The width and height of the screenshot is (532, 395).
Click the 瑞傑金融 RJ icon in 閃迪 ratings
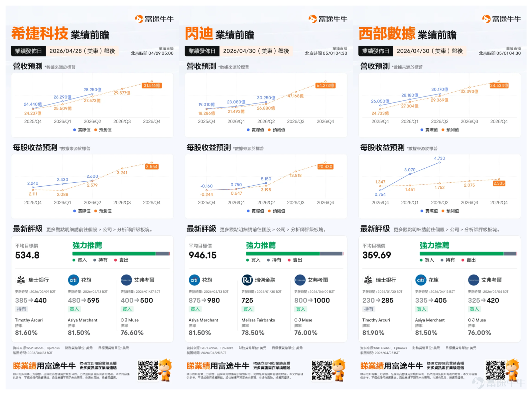pyautogui.click(x=247, y=280)
